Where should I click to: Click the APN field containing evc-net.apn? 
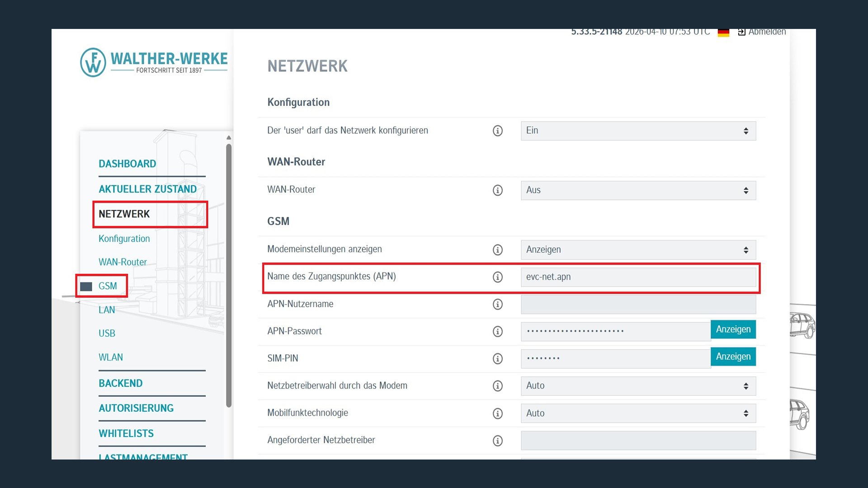[x=638, y=277]
